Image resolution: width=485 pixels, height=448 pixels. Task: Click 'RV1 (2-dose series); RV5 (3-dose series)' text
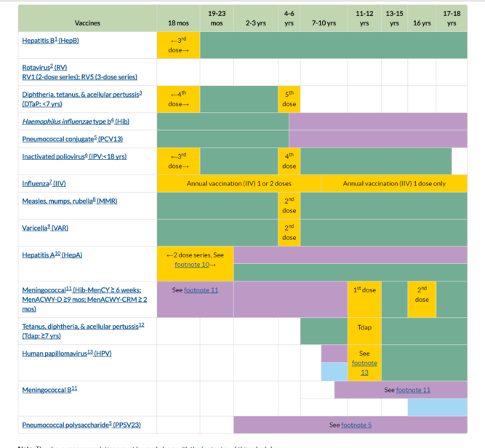pyautogui.click(x=79, y=77)
